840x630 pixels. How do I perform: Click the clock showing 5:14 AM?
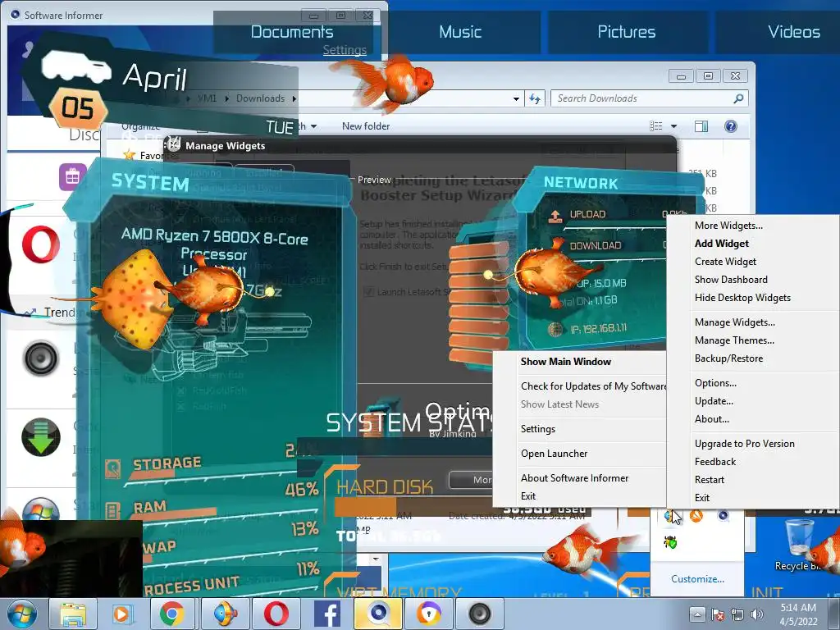pos(798,614)
